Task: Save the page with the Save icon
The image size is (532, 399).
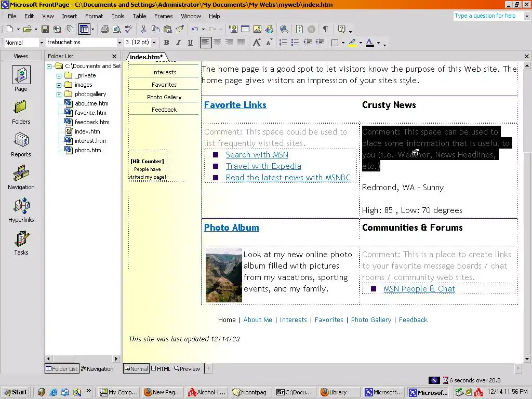Action: click(x=45, y=29)
